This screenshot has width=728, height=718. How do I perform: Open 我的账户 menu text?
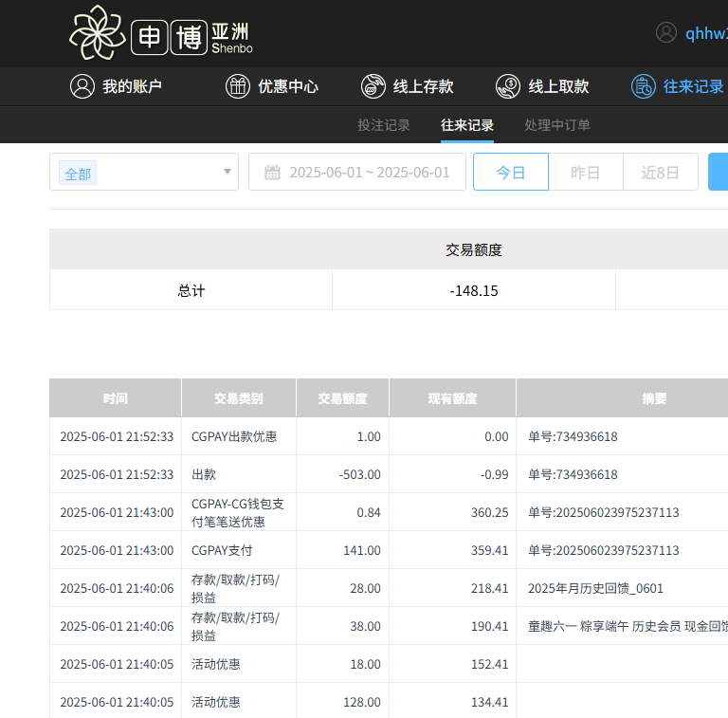[x=132, y=86]
